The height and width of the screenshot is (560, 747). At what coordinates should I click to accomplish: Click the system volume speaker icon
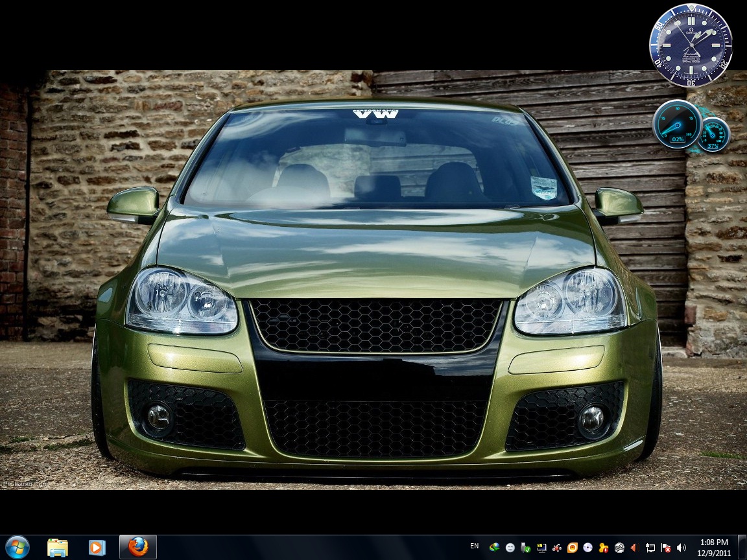click(682, 548)
